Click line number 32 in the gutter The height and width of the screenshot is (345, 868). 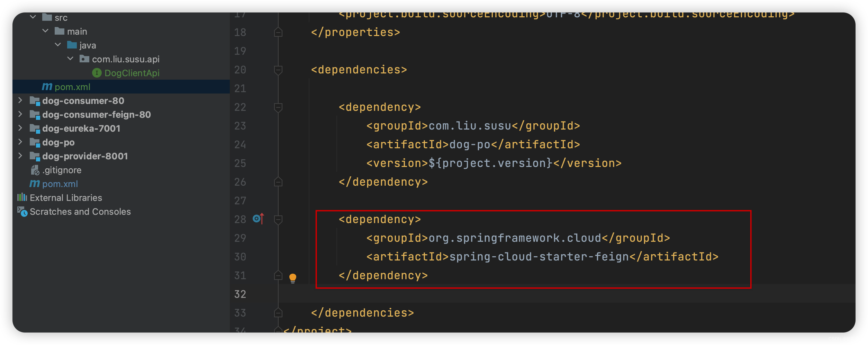[240, 294]
